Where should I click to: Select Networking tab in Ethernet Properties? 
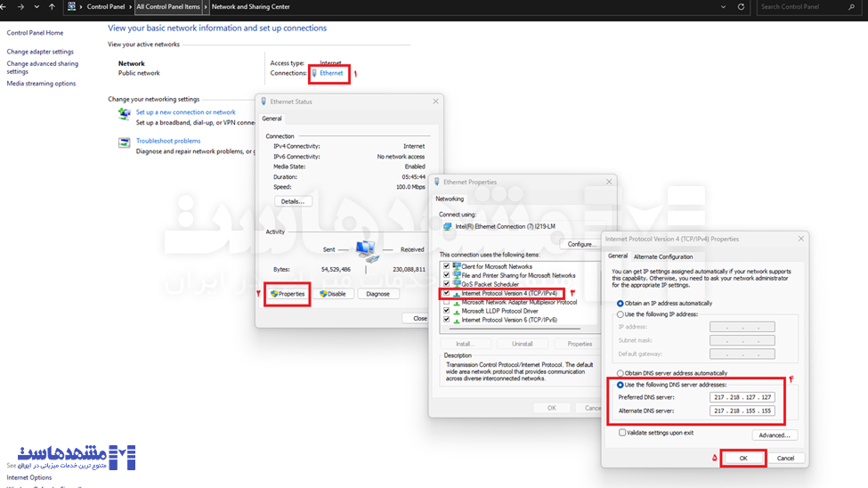pyautogui.click(x=450, y=199)
